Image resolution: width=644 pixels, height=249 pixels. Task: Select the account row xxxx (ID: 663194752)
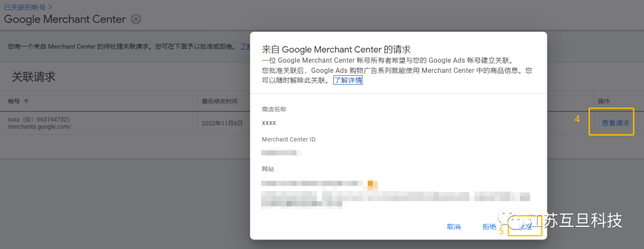pos(38,119)
